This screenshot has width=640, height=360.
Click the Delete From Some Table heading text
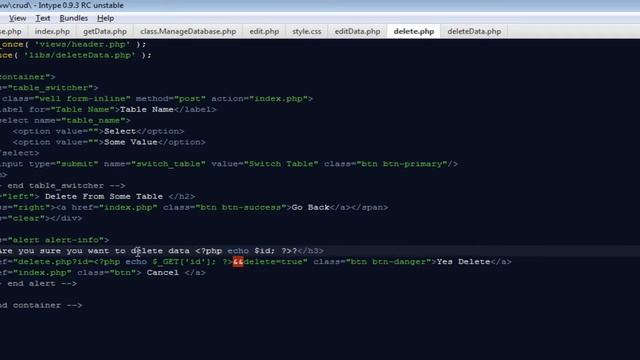104,196
